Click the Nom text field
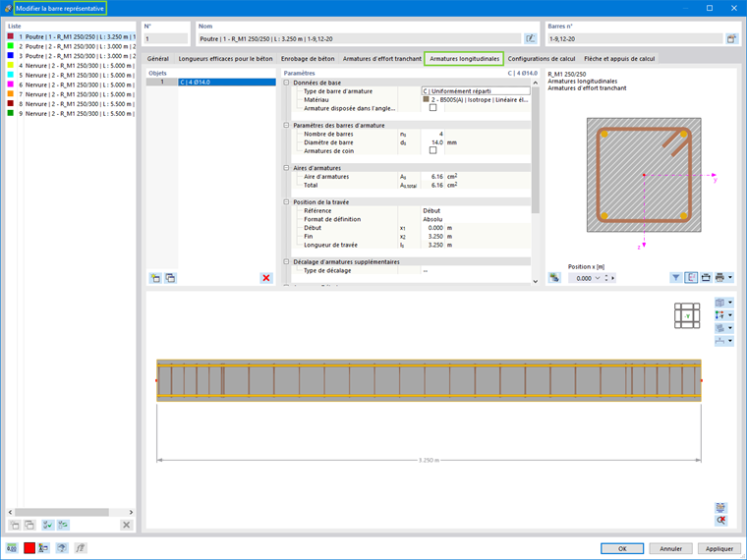 click(x=360, y=38)
